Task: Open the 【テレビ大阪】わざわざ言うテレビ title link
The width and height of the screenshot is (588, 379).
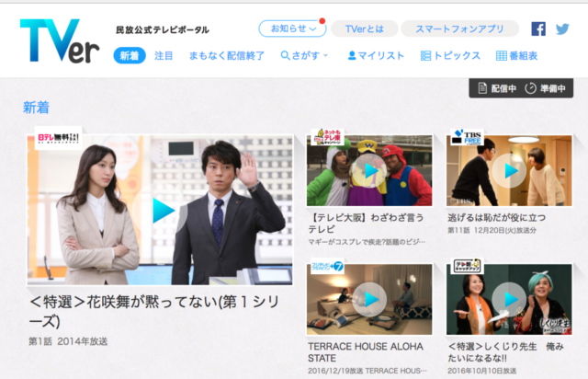Action: (366, 224)
